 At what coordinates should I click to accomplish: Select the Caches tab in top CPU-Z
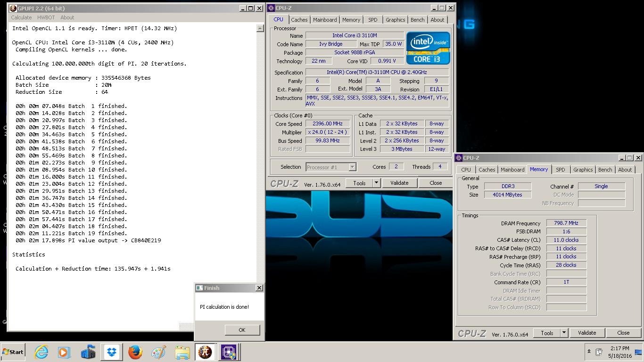coord(299,20)
